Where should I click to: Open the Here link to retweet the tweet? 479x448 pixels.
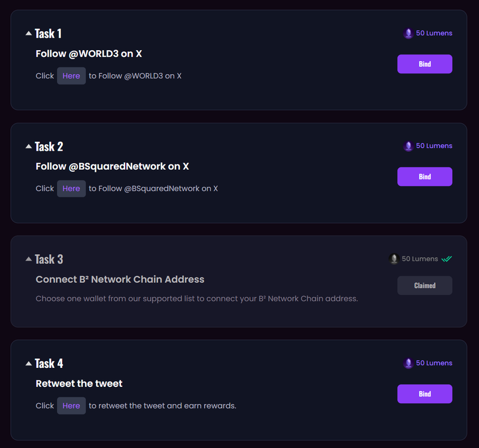click(71, 406)
